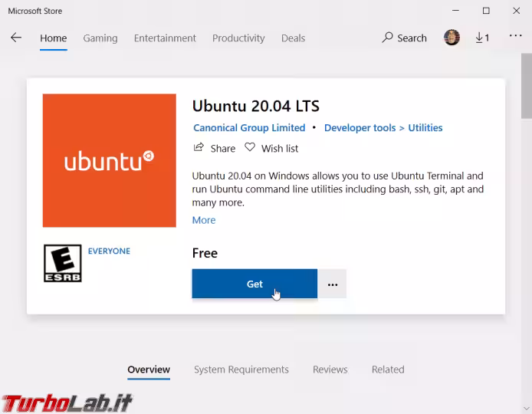Click the Ubuntu app logo image
Screen dimensions: 532x414
coord(110,160)
